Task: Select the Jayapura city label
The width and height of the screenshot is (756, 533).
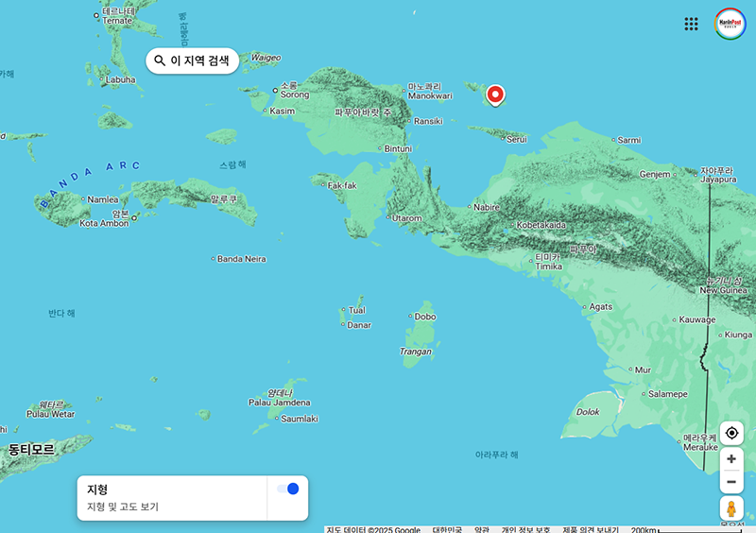Action: [717, 178]
